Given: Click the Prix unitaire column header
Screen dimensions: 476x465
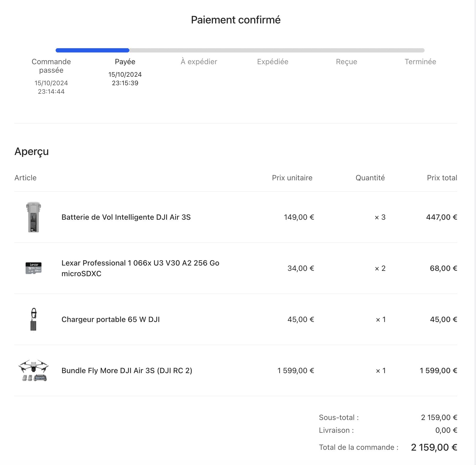Looking at the screenshot, I should [x=292, y=178].
